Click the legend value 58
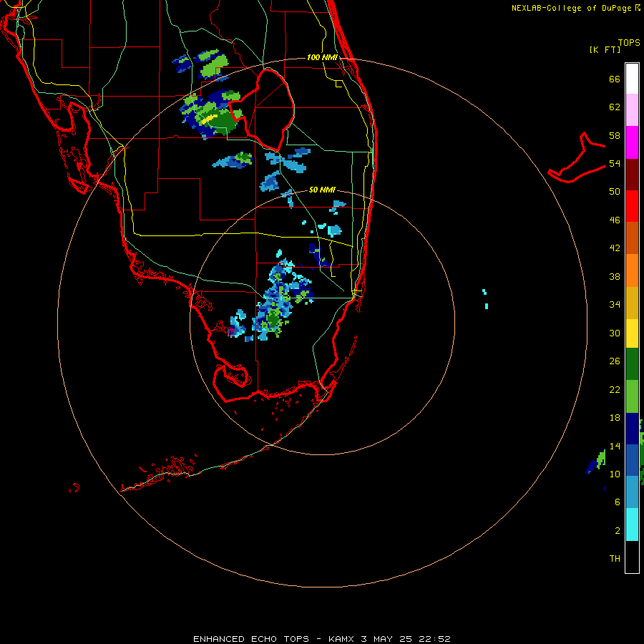 tap(615, 135)
